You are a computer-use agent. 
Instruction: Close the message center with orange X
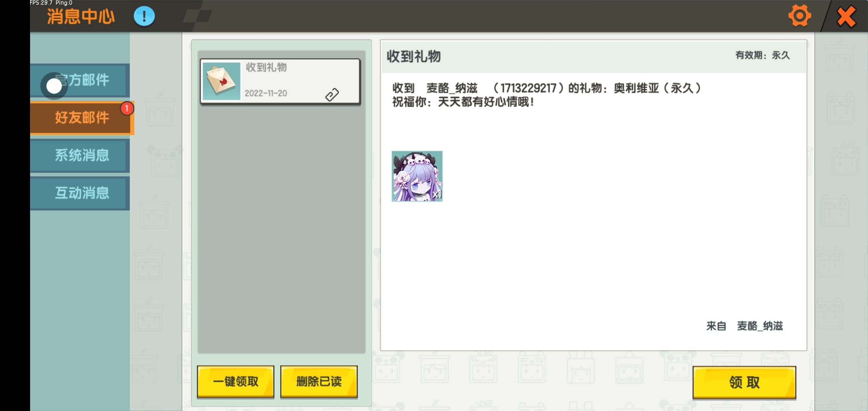pos(847,17)
